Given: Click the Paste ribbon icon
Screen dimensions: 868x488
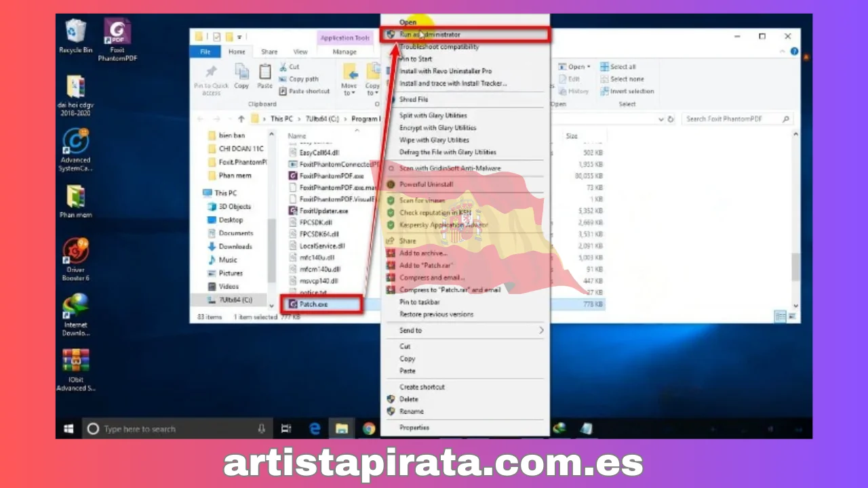Looking at the screenshot, I should 265,76.
